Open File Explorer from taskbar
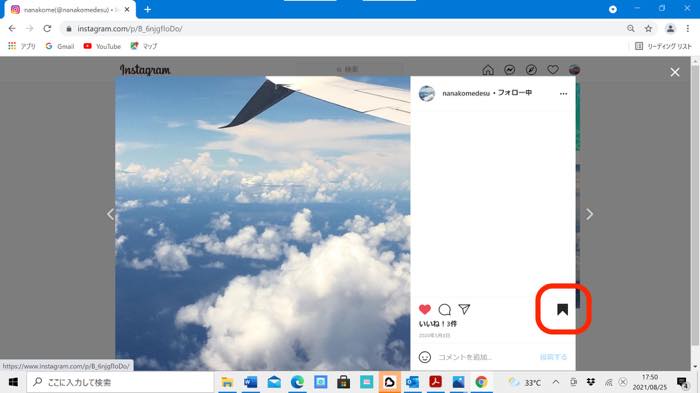 (x=227, y=382)
